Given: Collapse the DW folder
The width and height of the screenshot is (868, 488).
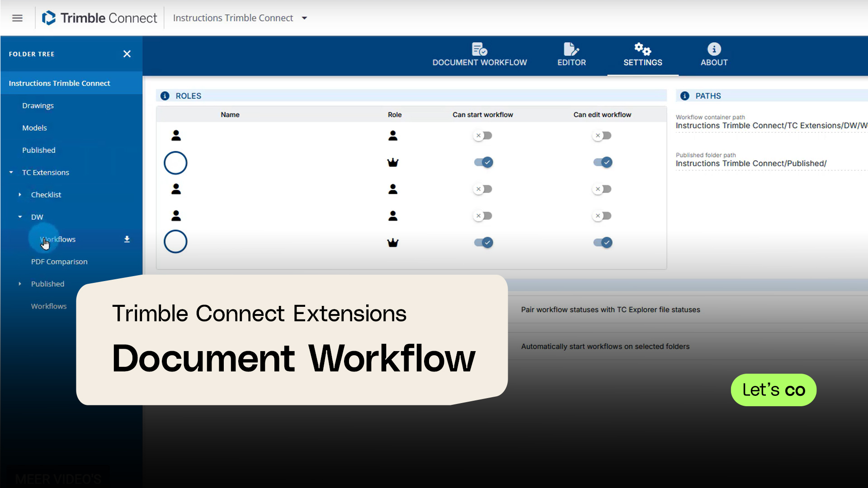Looking at the screenshot, I should (20, 217).
